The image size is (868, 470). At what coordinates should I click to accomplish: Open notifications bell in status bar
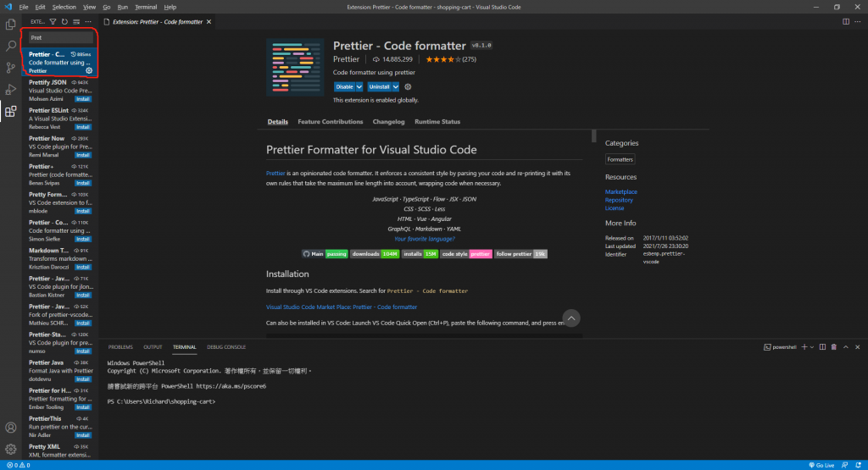point(858,465)
